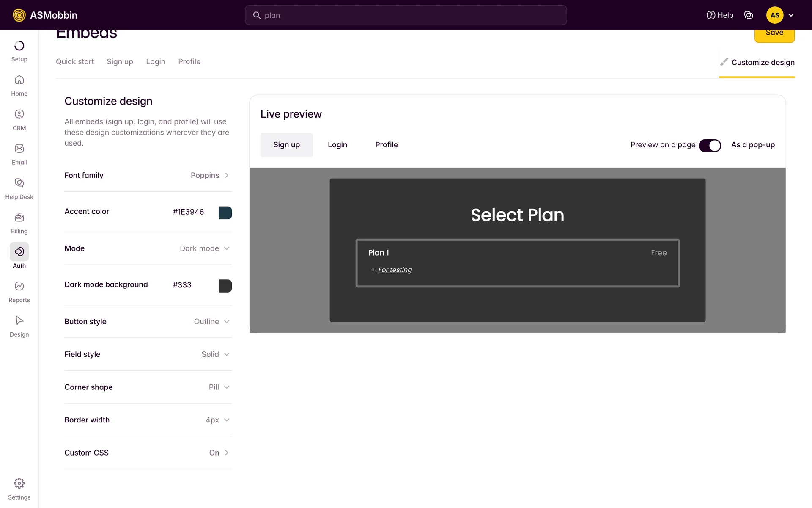
Task: Expand the Corner shape dropdown
Action: pyautogui.click(x=218, y=387)
